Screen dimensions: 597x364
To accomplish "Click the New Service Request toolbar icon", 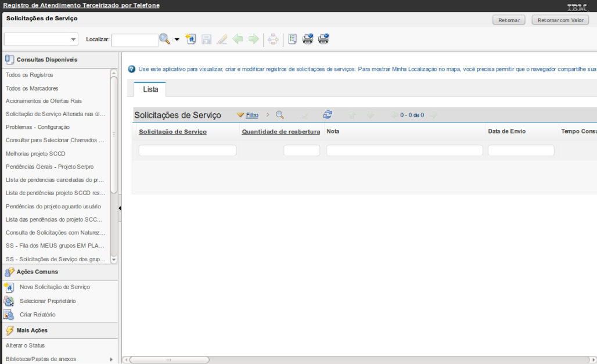I will [190, 39].
